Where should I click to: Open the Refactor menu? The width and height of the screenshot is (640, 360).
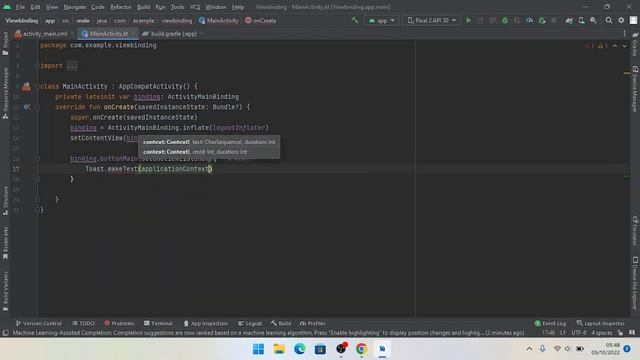[121, 7]
